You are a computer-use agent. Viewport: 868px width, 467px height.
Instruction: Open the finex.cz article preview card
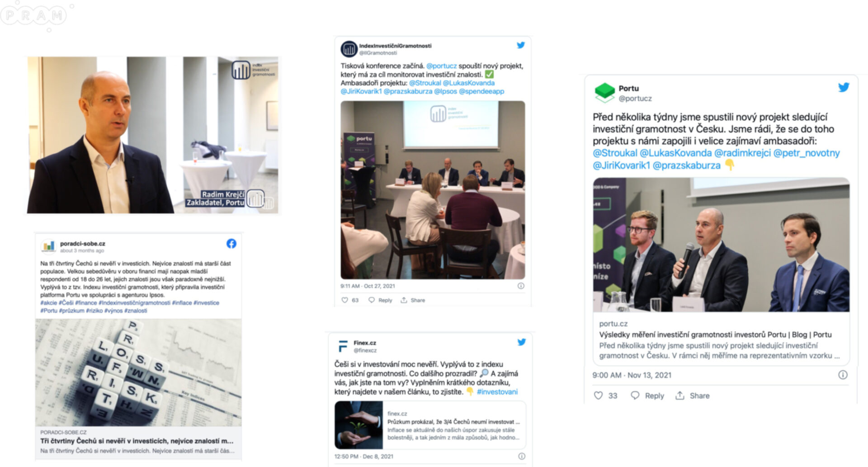click(430, 425)
